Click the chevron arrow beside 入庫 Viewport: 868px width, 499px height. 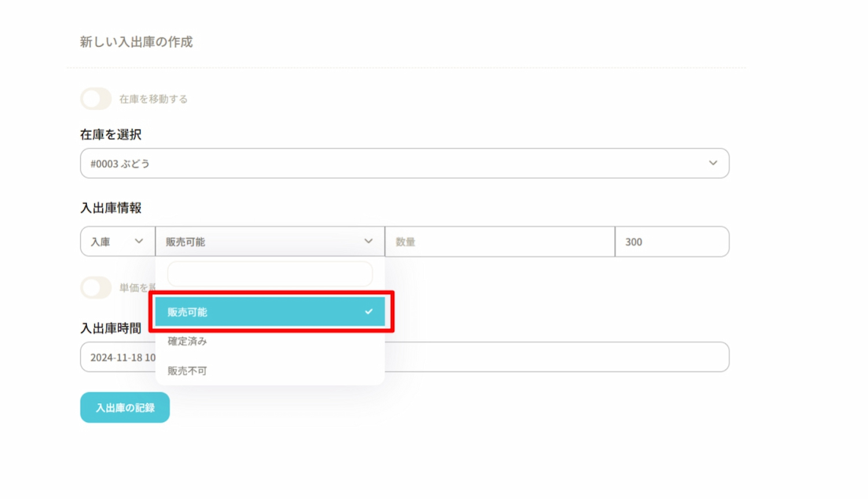pyautogui.click(x=139, y=241)
